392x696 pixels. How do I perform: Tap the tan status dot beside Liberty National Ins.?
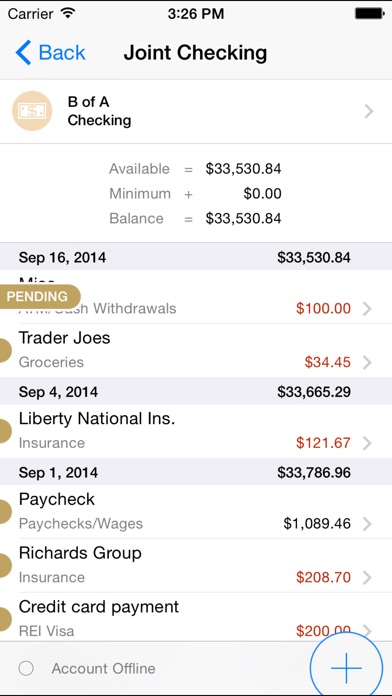click(x=4, y=431)
